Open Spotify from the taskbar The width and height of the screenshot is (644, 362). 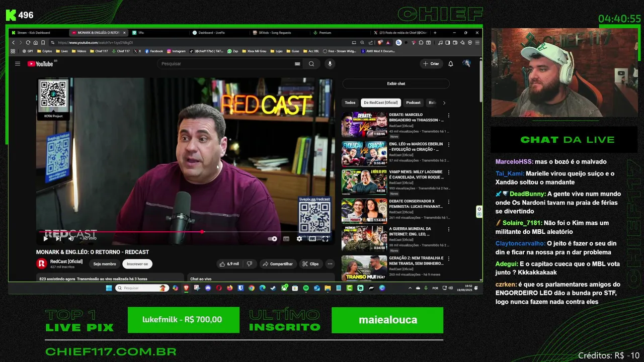tap(306, 288)
